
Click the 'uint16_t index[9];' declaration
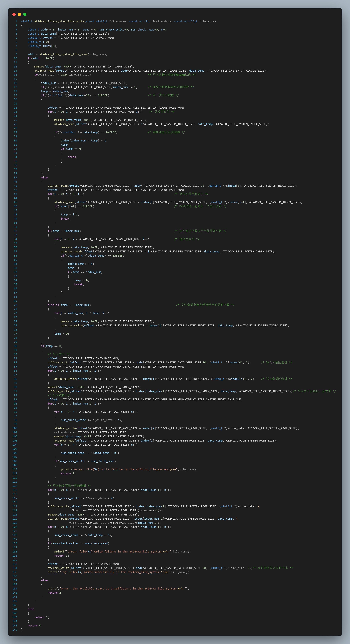(43, 46)
